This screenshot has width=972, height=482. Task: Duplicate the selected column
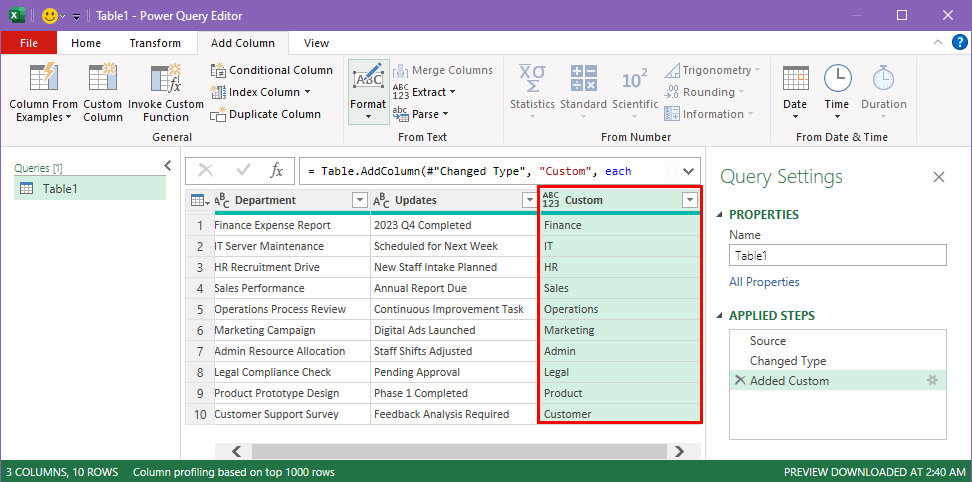[x=266, y=114]
